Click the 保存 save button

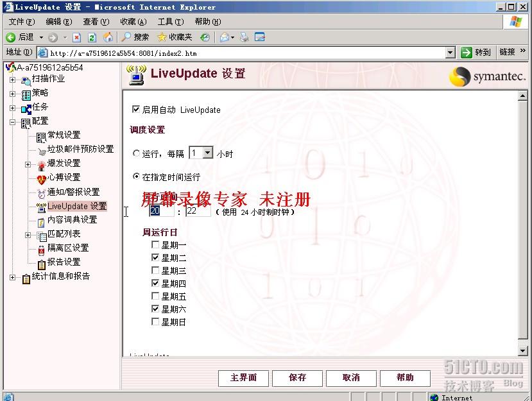tap(298, 378)
